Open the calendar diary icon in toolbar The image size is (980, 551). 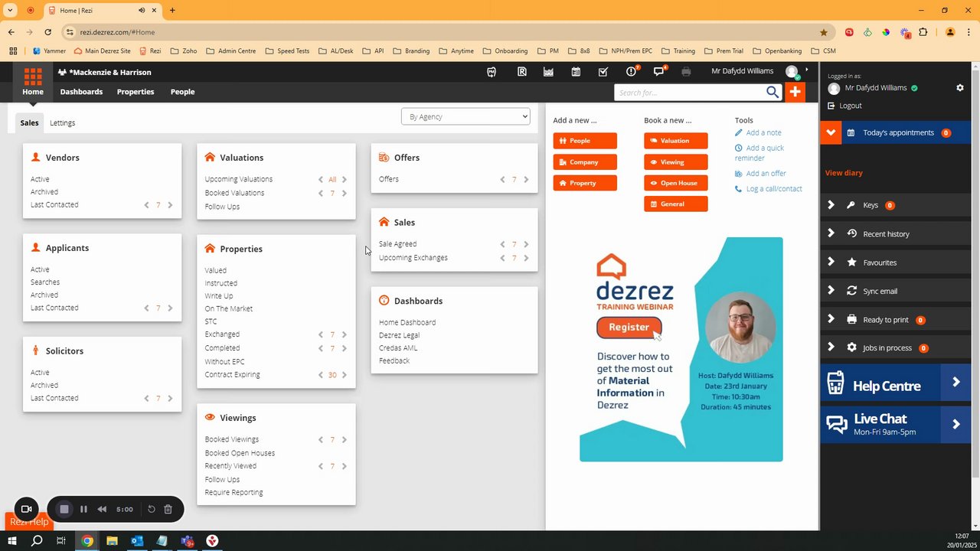(x=576, y=72)
